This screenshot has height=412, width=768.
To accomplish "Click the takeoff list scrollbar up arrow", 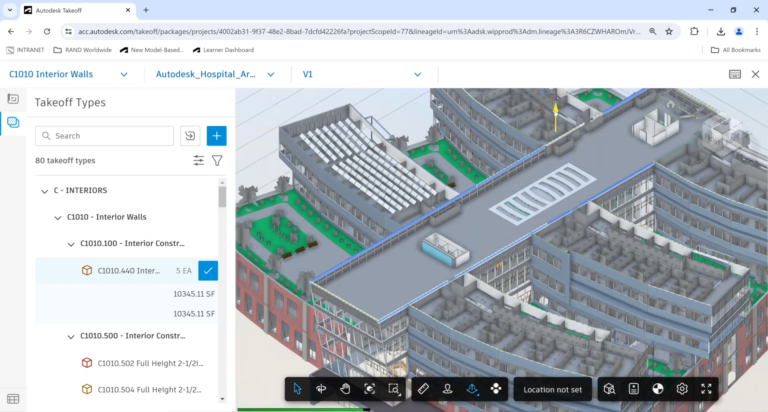I will [x=222, y=183].
